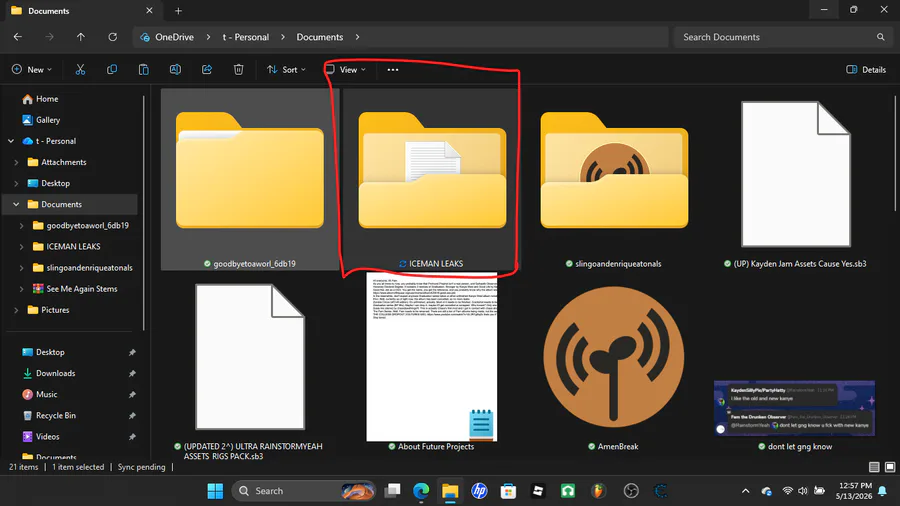The width and height of the screenshot is (900, 506).
Task: Click the New button
Action: [x=32, y=69]
